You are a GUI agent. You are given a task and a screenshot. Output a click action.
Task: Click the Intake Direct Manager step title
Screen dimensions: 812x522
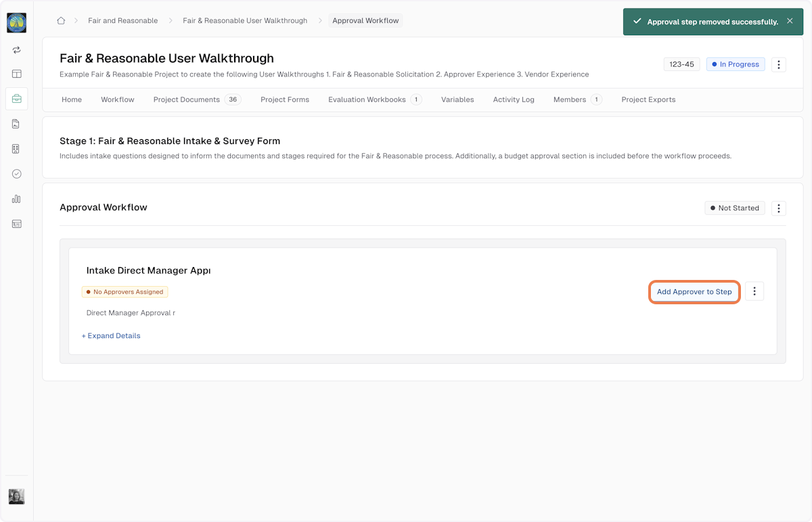point(148,270)
